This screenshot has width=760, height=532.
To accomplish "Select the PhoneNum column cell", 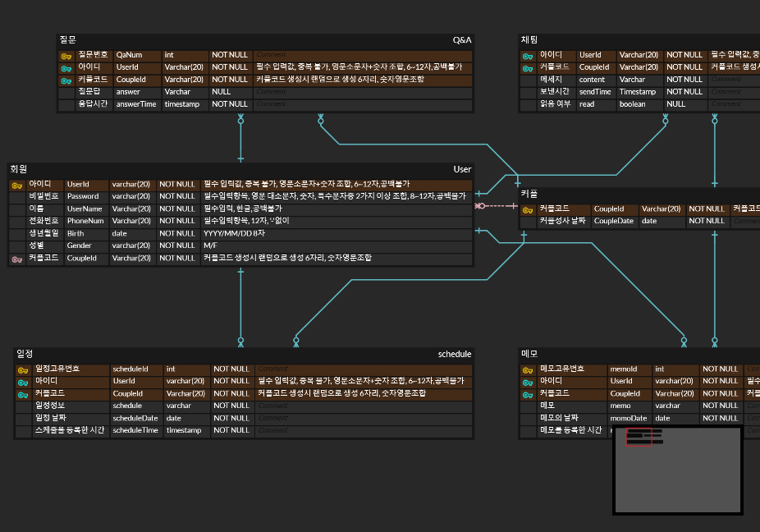I will point(86,221).
